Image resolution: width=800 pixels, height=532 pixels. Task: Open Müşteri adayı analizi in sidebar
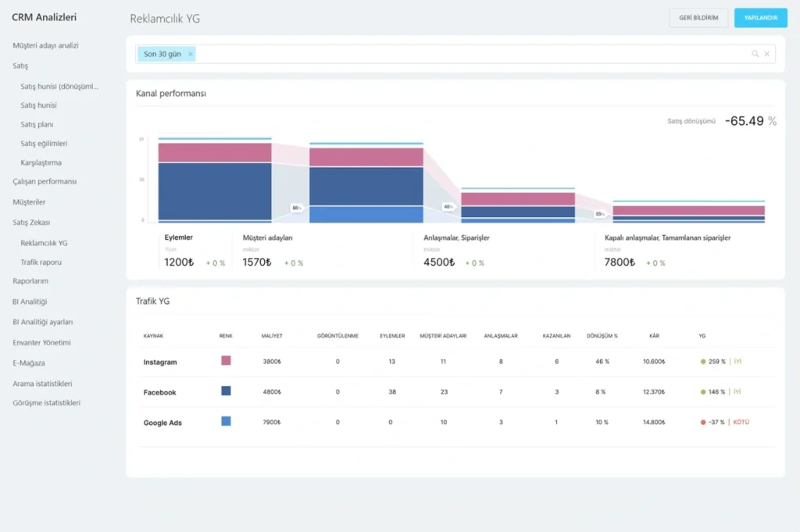coord(45,46)
